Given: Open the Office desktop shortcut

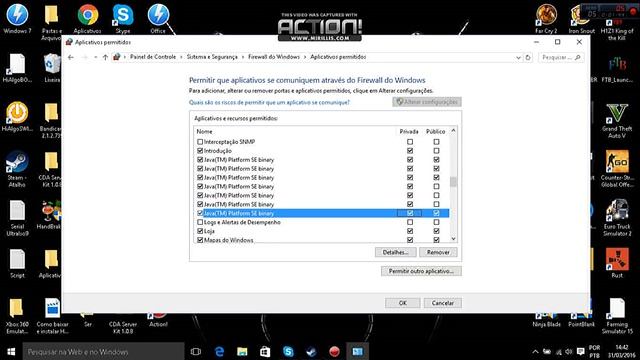Looking at the screenshot, I should point(158,19).
